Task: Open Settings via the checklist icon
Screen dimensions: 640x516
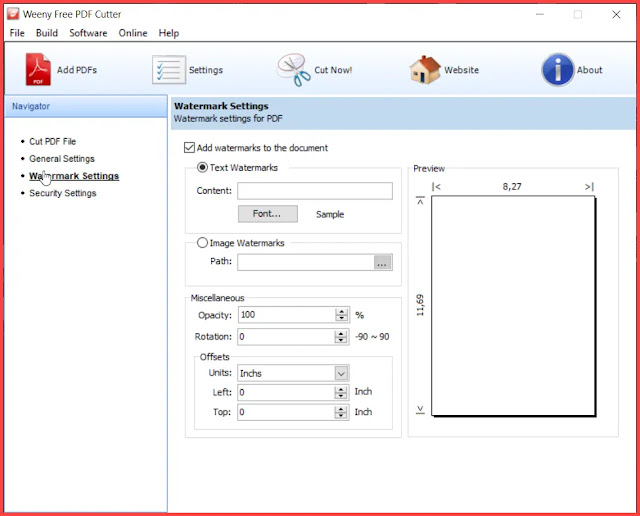Action: point(169,70)
